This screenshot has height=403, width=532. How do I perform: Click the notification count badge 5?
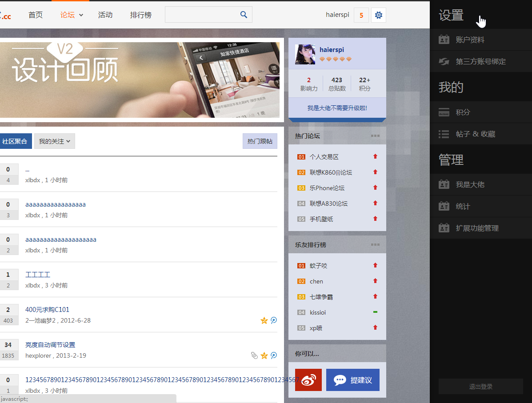(361, 15)
